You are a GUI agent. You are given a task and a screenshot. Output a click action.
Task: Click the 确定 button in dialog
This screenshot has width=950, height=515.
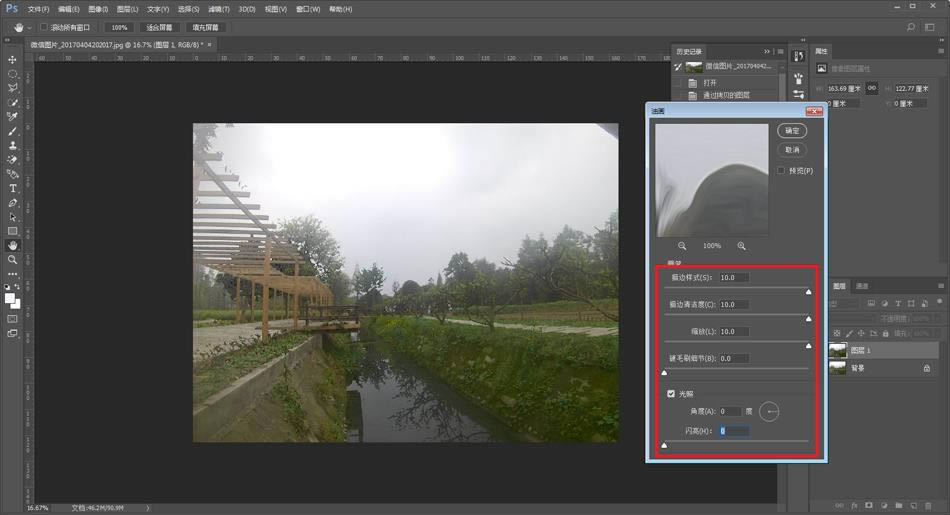point(792,130)
